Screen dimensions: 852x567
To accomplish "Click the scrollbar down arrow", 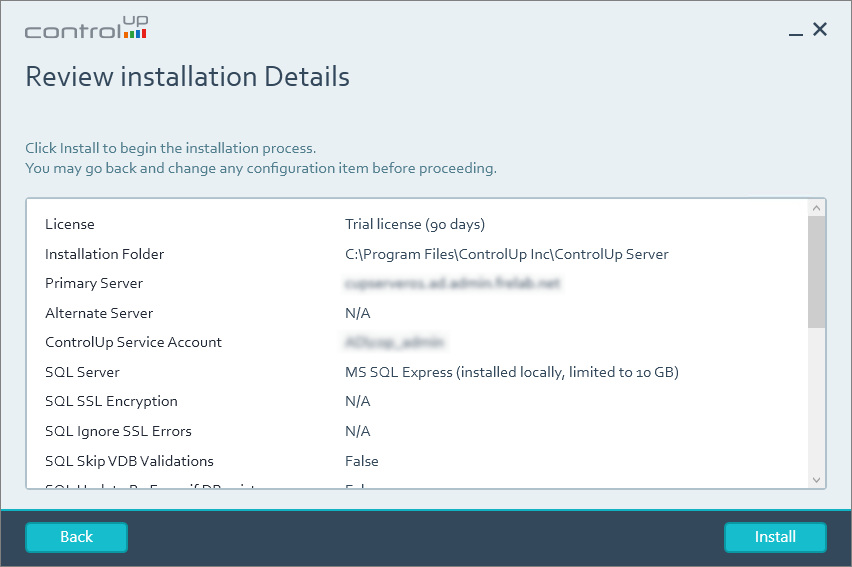I will click(817, 479).
